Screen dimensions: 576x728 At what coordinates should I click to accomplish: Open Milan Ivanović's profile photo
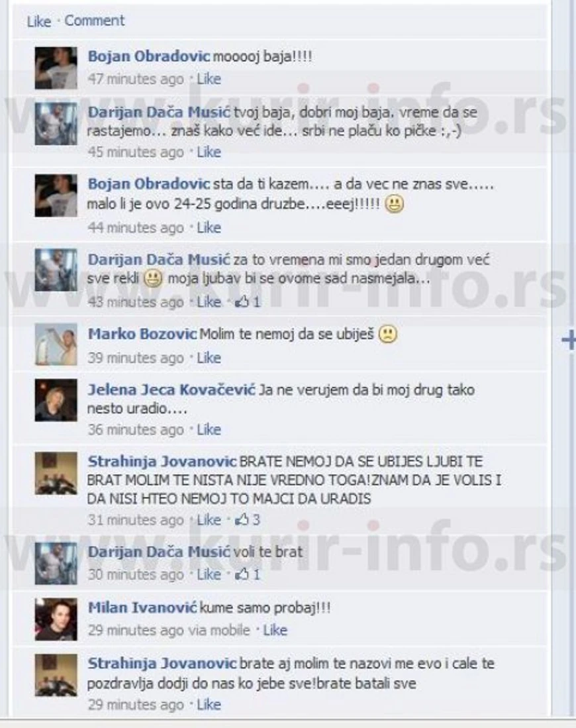(56, 619)
